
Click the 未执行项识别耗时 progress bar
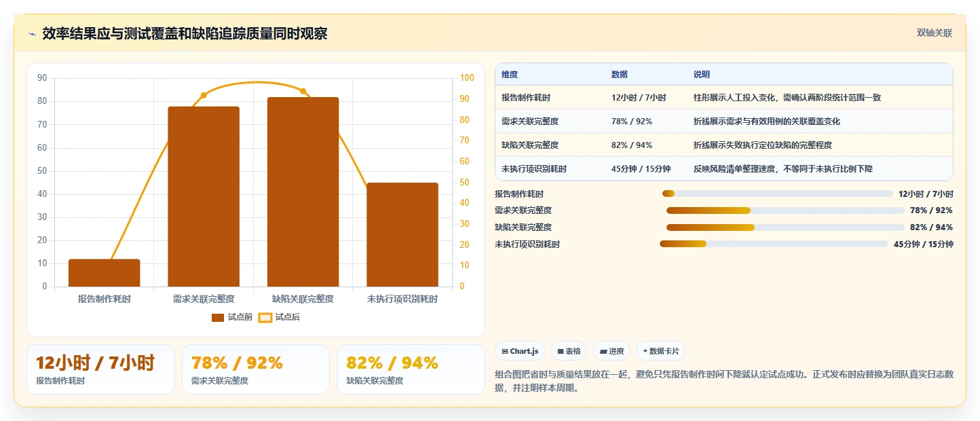coord(774,244)
